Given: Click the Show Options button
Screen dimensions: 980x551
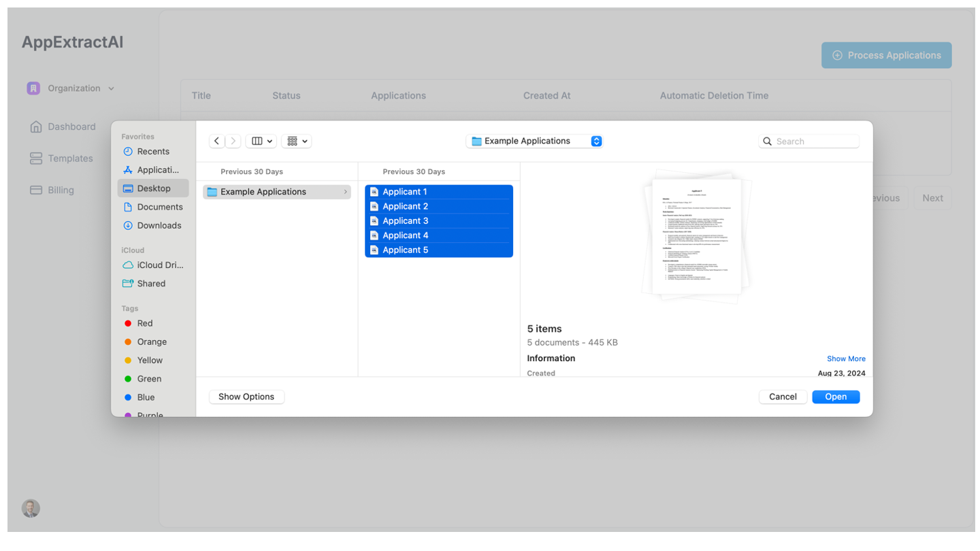Looking at the screenshot, I should 246,397.
